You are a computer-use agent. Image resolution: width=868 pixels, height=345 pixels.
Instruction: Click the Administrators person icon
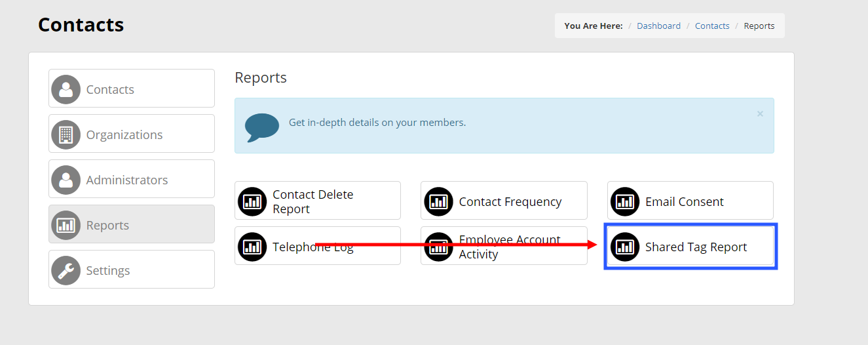(x=66, y=180)
